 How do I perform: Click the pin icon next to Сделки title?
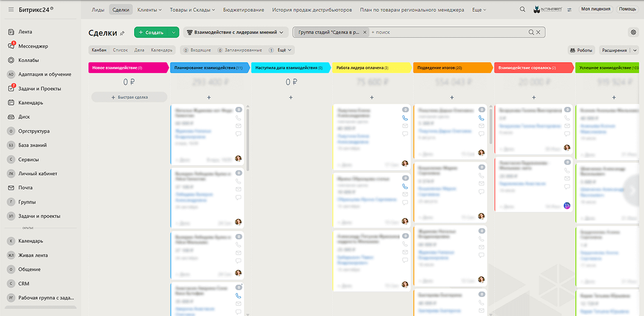[x=122, y=33]
